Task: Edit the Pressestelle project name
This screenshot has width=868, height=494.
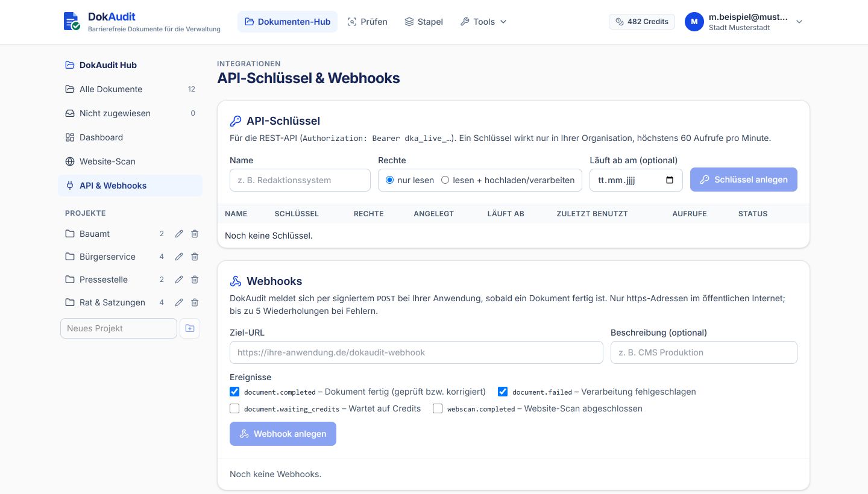Action: tap(179, 280)
